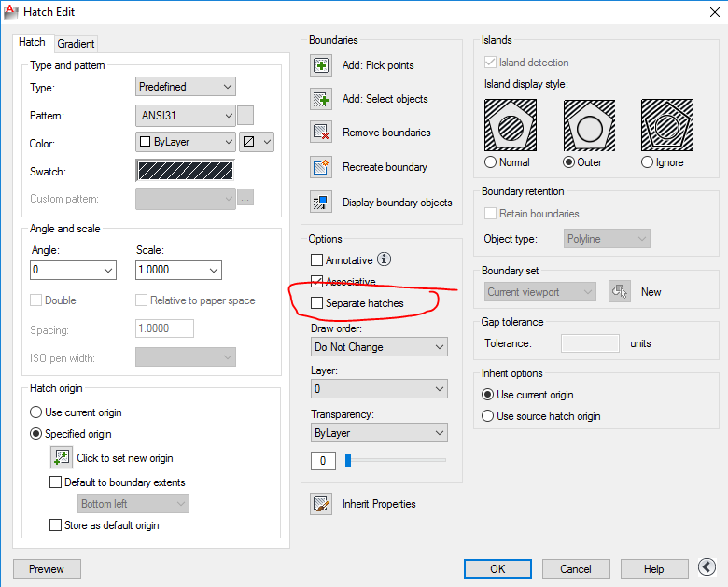Confirm with the OK button
This screenshot has height=587, width=728.
[497, 569]
